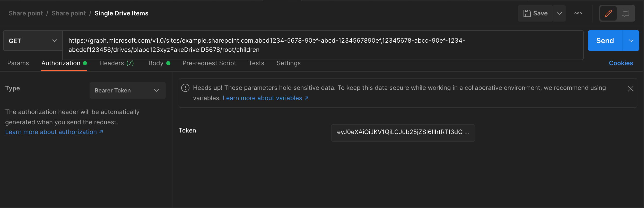Open the Pre-request Script tab
The height and width of the screenshot is (208, 644).
coord(209,63)
